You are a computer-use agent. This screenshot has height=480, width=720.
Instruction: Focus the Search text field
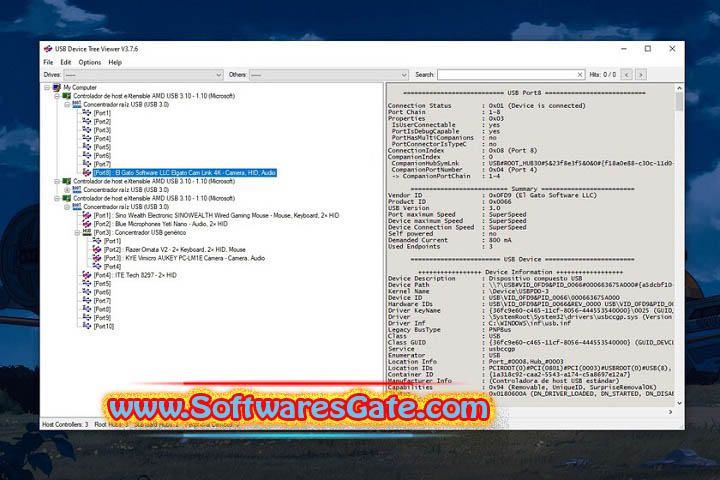click(x=506, y=74)
